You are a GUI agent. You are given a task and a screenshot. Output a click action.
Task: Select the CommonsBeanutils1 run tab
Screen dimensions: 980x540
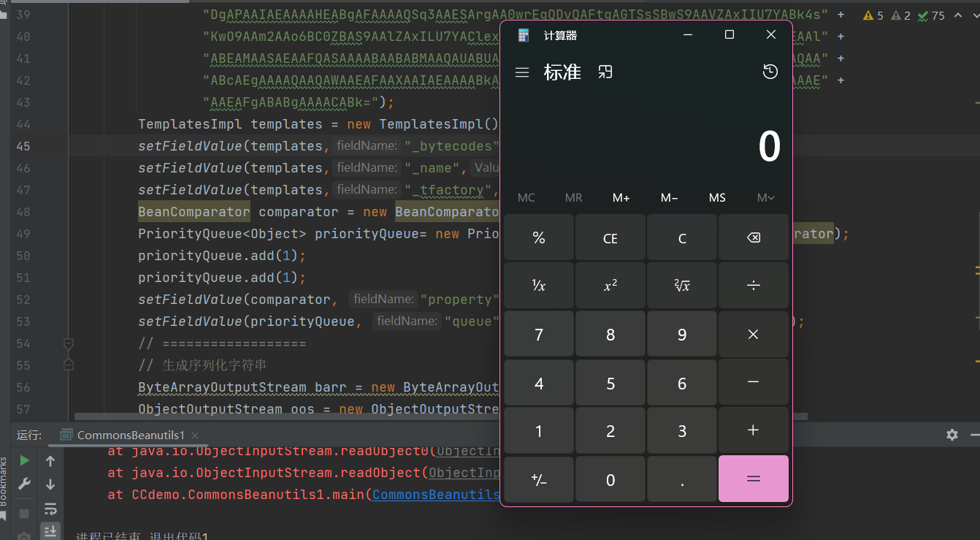pyautogui.click(x=129, y=435)
